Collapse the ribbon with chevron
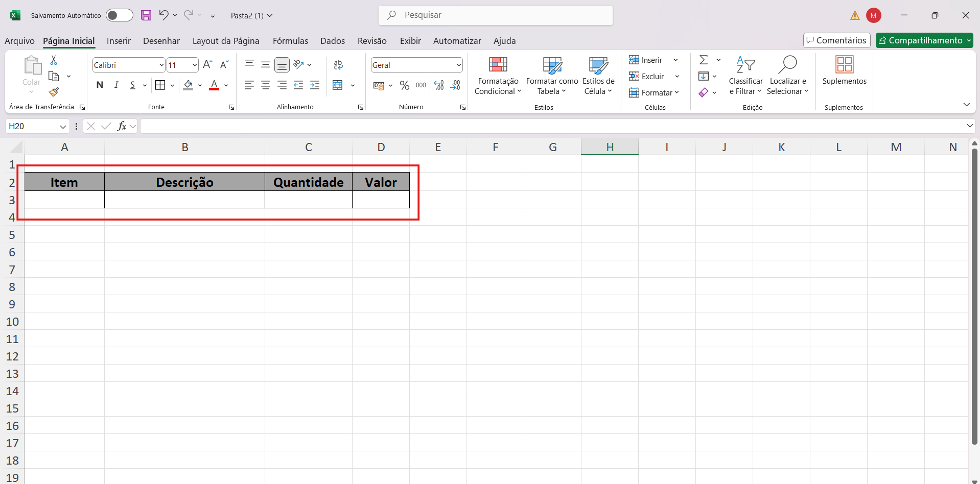The image size is (980, 484). tap(966, 105)
